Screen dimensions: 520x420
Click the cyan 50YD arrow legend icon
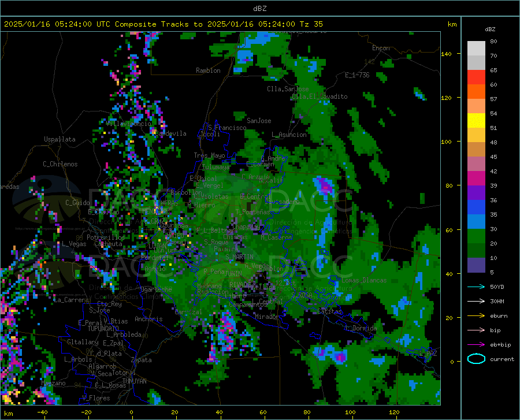(x=476, y=287)
